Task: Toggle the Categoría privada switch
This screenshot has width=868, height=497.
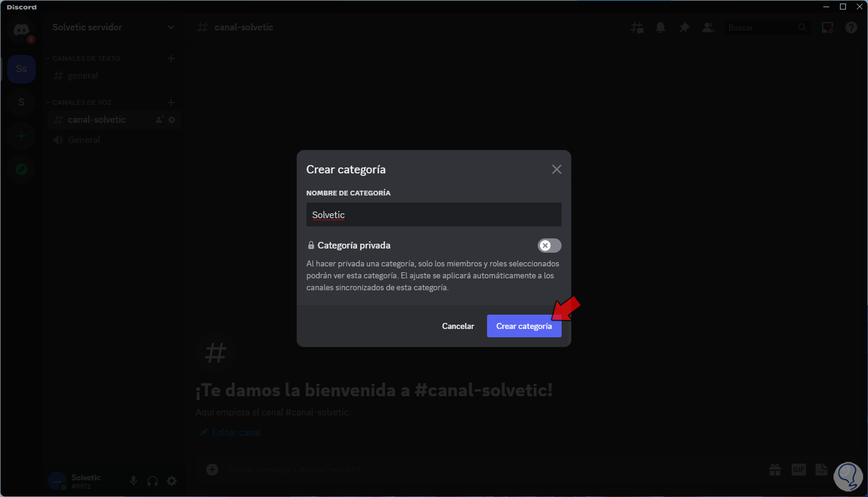Action: click(x=549, y=246)
